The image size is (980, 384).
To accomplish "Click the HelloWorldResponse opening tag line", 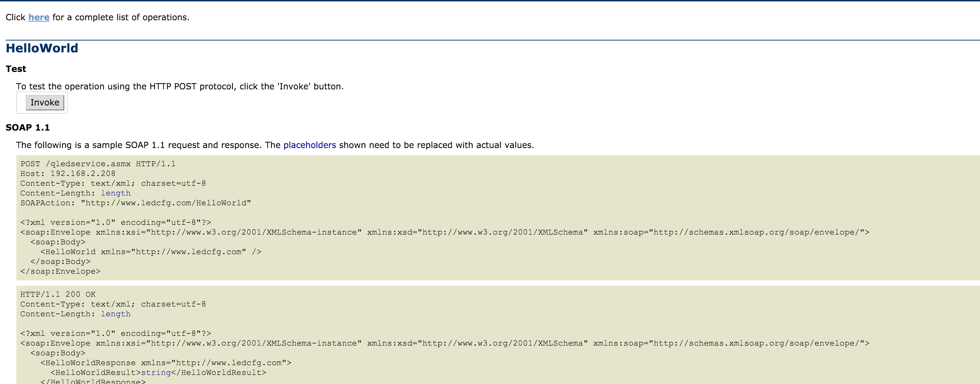I will (x=166, y=363).
